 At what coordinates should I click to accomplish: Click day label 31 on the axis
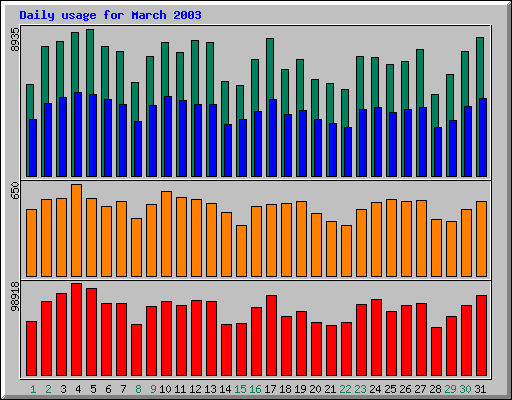480,389
